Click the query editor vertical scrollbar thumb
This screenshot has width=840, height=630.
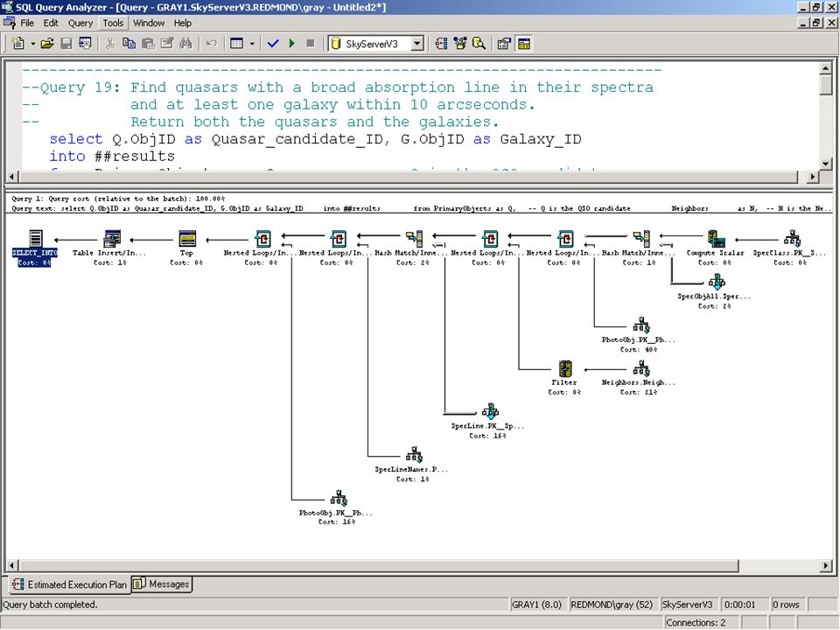click(x=825, y=85)
